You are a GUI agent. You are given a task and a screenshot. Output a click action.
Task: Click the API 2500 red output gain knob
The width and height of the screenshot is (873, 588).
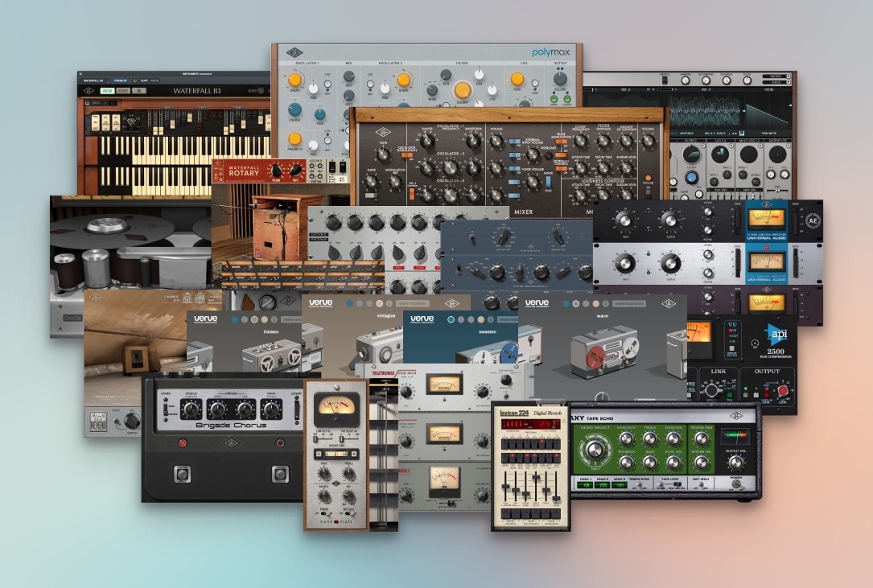coord(782,390)
